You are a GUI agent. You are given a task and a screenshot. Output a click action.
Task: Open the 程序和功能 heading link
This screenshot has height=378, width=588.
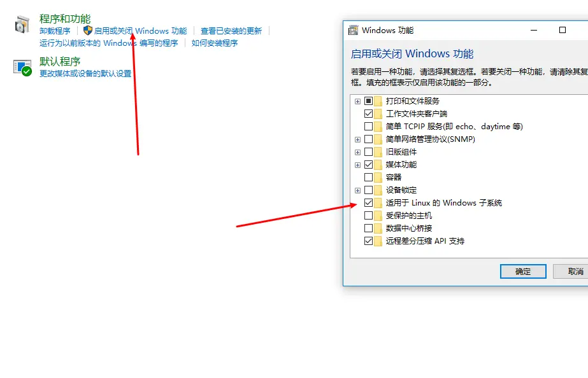65,18
